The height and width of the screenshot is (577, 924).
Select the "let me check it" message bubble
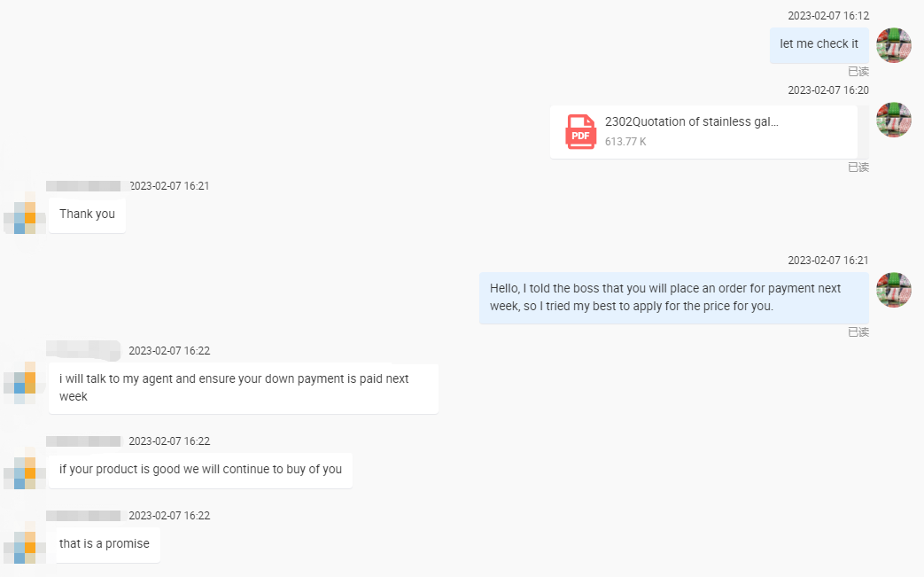819,44
